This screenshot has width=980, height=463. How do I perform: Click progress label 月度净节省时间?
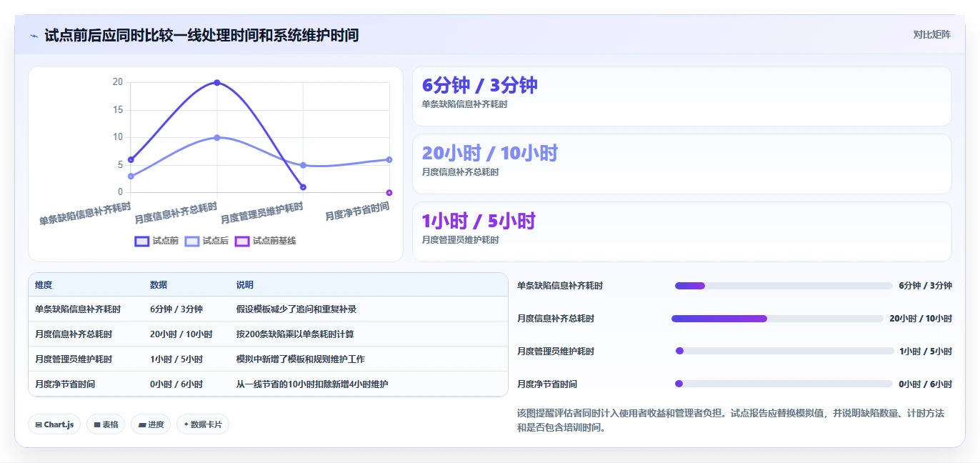(x=547, y=384)
